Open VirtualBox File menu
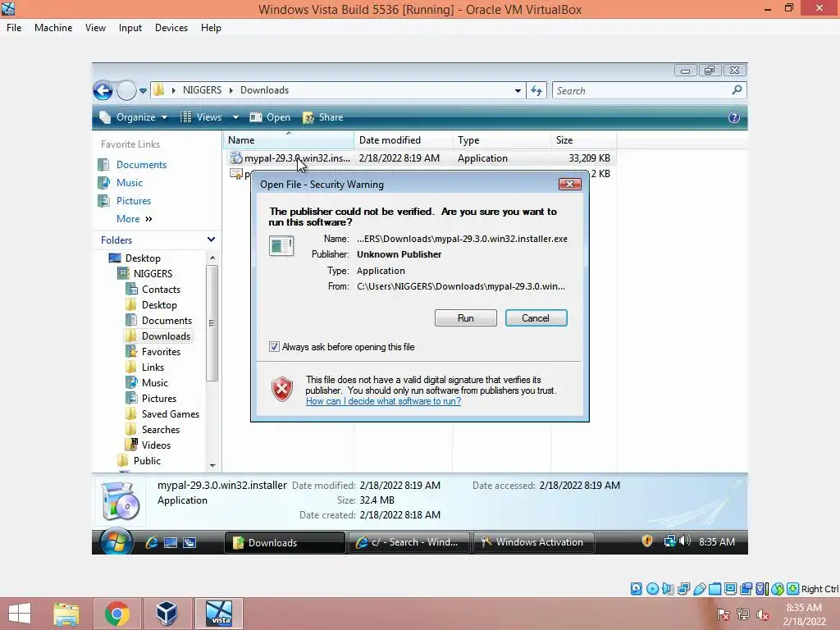 (14, 28)
